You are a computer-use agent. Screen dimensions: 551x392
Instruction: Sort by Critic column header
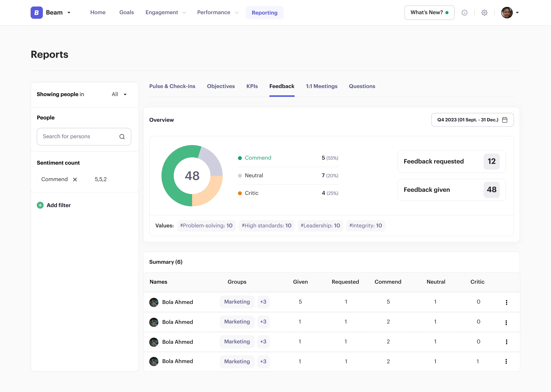[477, 282]
